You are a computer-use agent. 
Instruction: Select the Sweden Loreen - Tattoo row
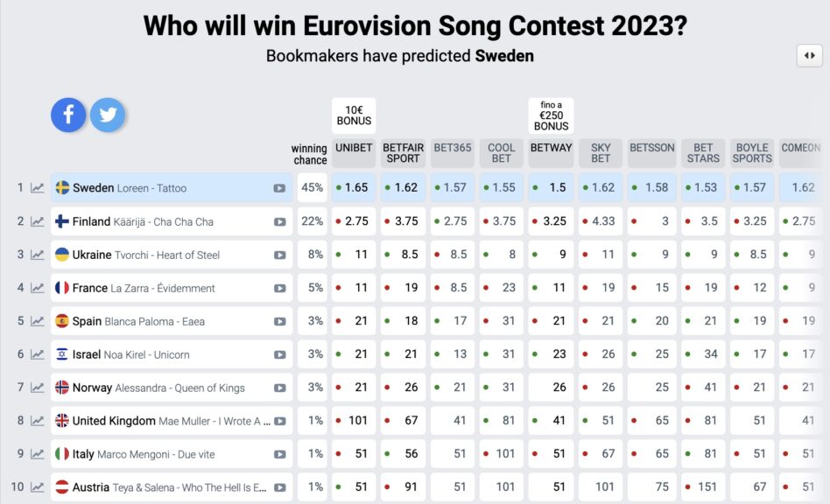pos(172,188)
